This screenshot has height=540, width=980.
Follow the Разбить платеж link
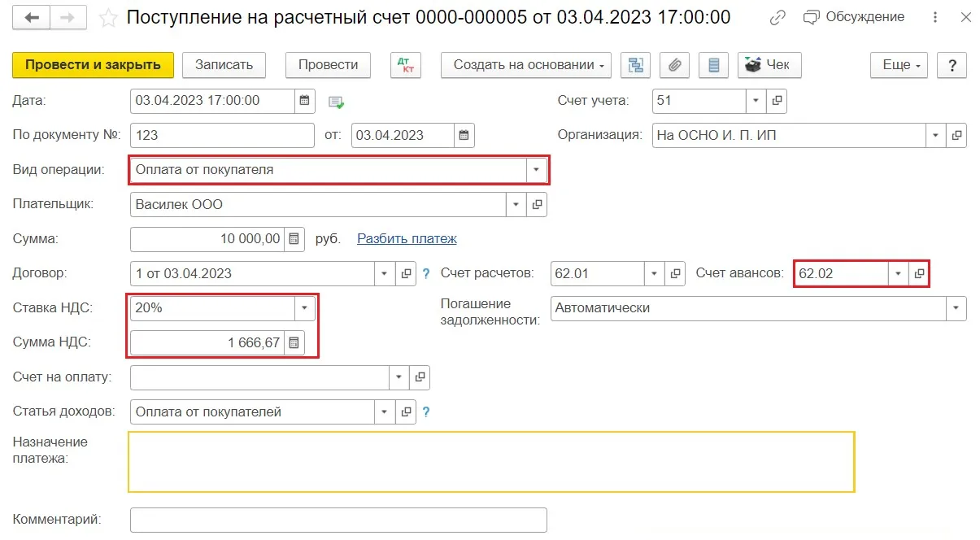pos(407,239)
